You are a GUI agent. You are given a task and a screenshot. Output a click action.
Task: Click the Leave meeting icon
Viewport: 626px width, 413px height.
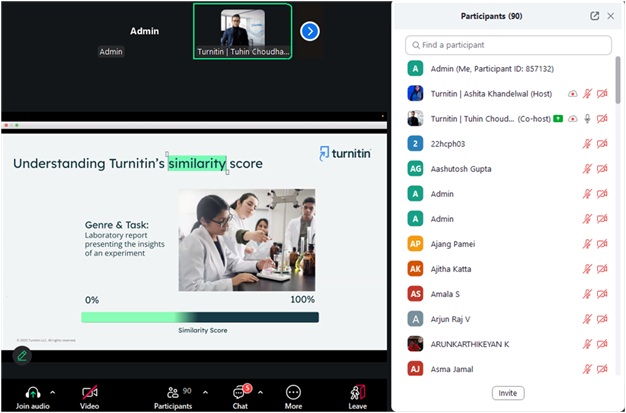click(358, 393)
